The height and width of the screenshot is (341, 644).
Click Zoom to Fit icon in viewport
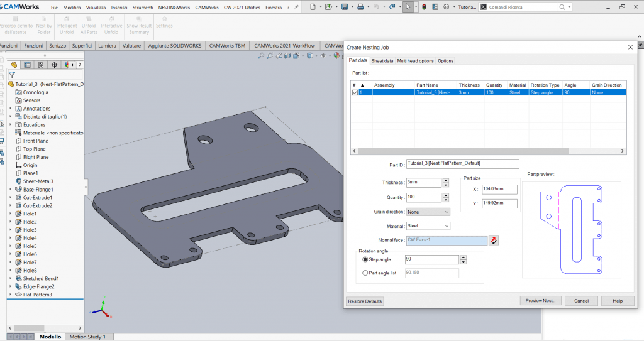click(x=261, y=56)
